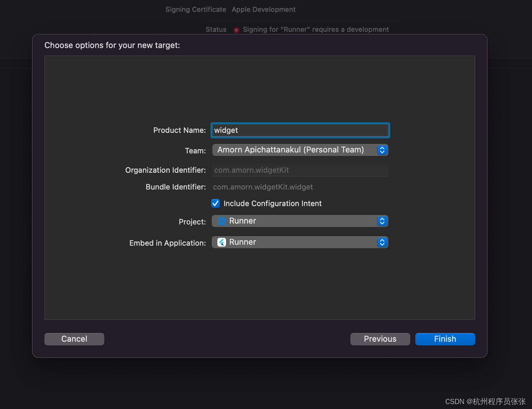Click the error icon in the signing status row
Image resolution: width=532 pixels, height=409 pixels.
[x=236, y=30]
